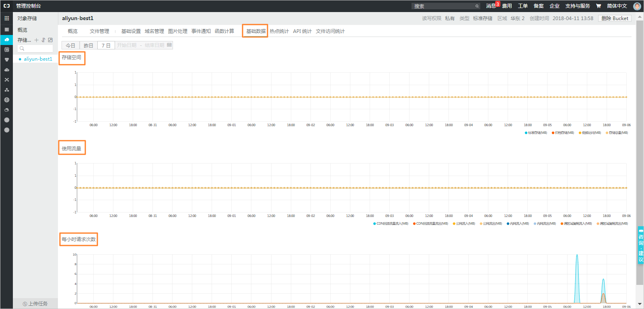Click the globe icon in left sidebar
The height and width of the screenshot is (309, 644).
point(6,100)
